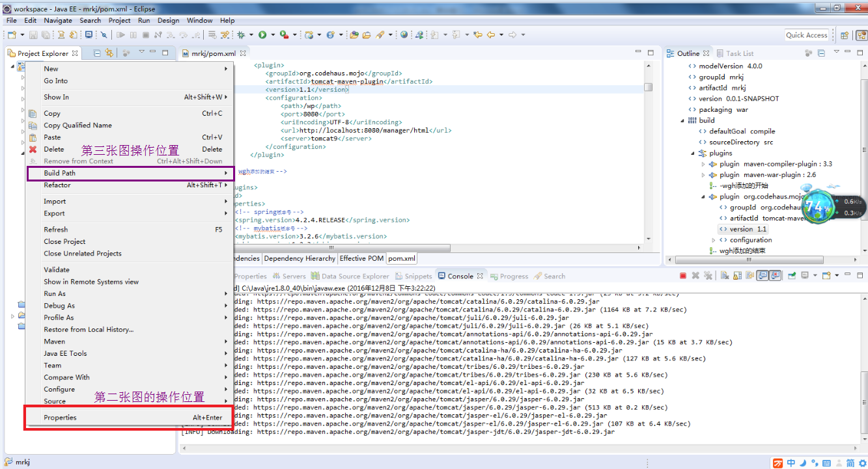Open the Progress view tab
Screen dimensions: 868x469
click(509, 276)
